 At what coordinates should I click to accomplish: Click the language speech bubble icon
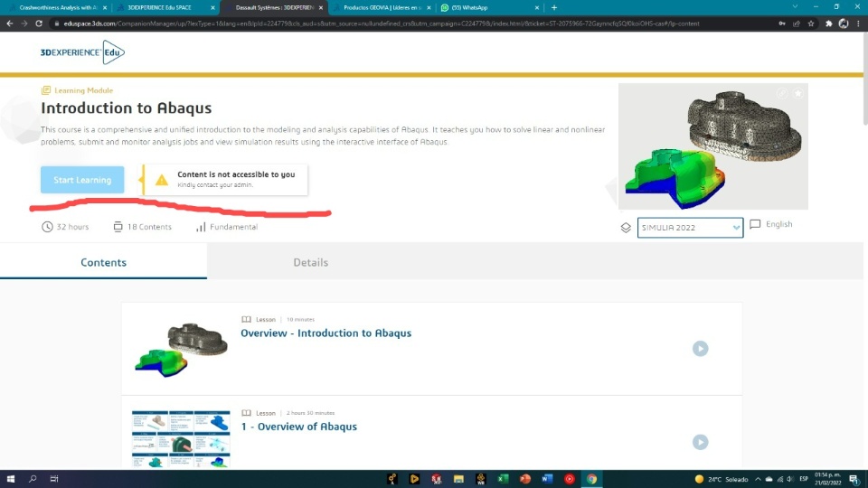pyautogui.click(x=755, y=224)
